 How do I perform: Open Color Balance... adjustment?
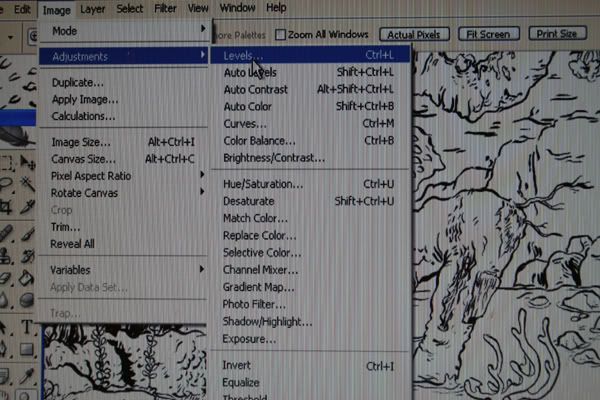tap(310, 141)
